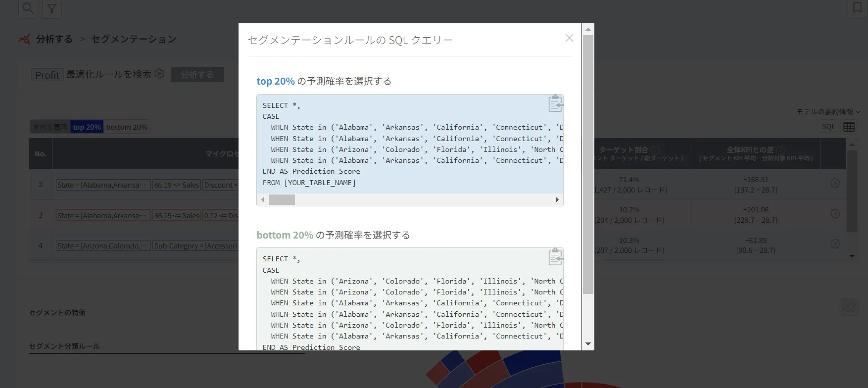Switch to table grid view icon
Image resolution: width=868 pixels, height=388 pixels.
849,127
